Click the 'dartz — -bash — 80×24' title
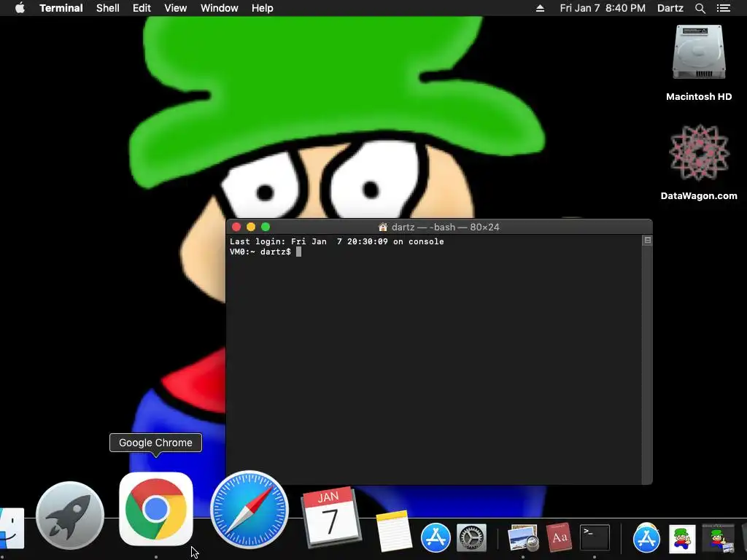747x560 pixels. pos(446,227)
